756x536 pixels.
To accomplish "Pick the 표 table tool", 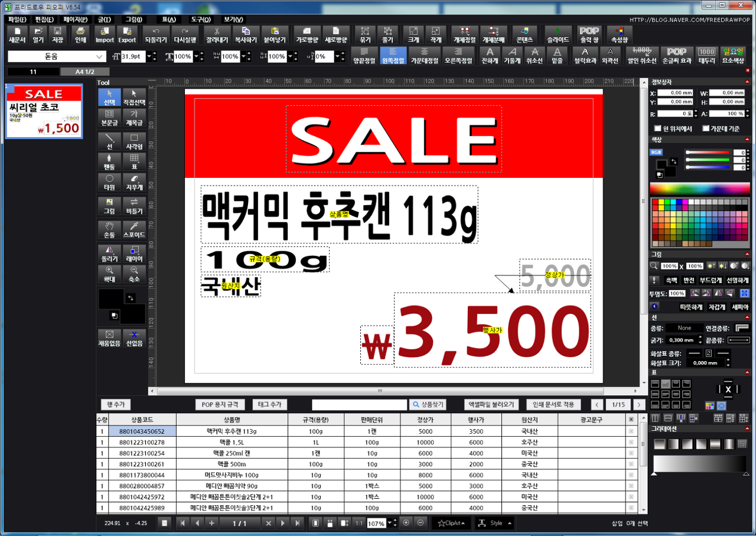I will [x=134, y=162].
